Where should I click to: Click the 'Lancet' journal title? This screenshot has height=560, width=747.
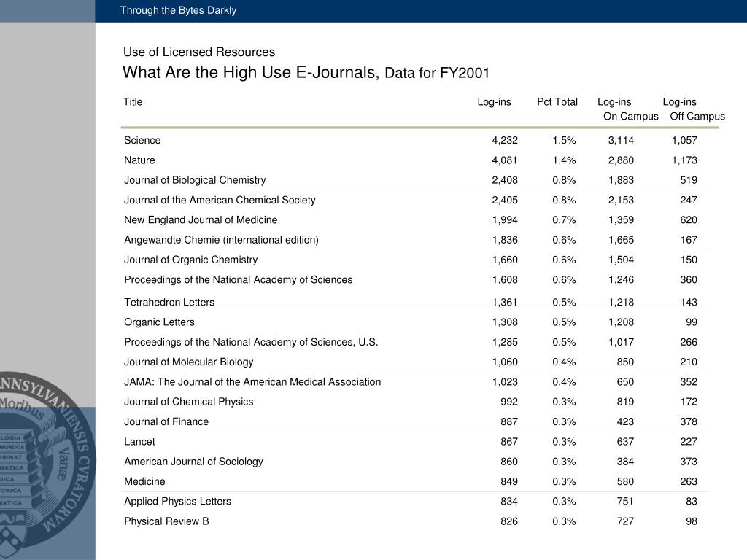[x=139, y=441]
